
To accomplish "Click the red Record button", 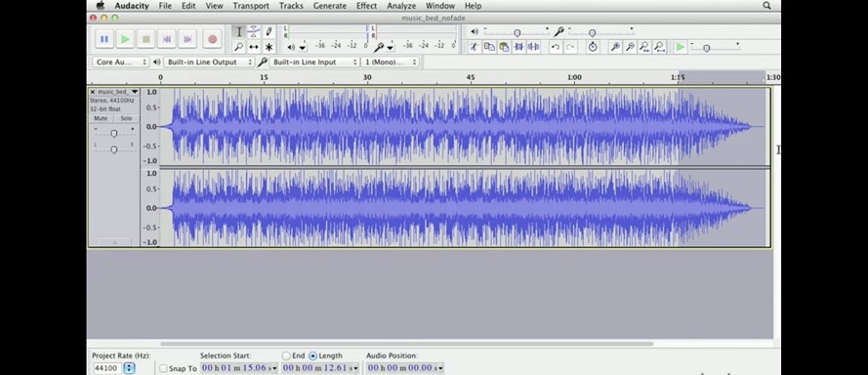I will point(212,39).
